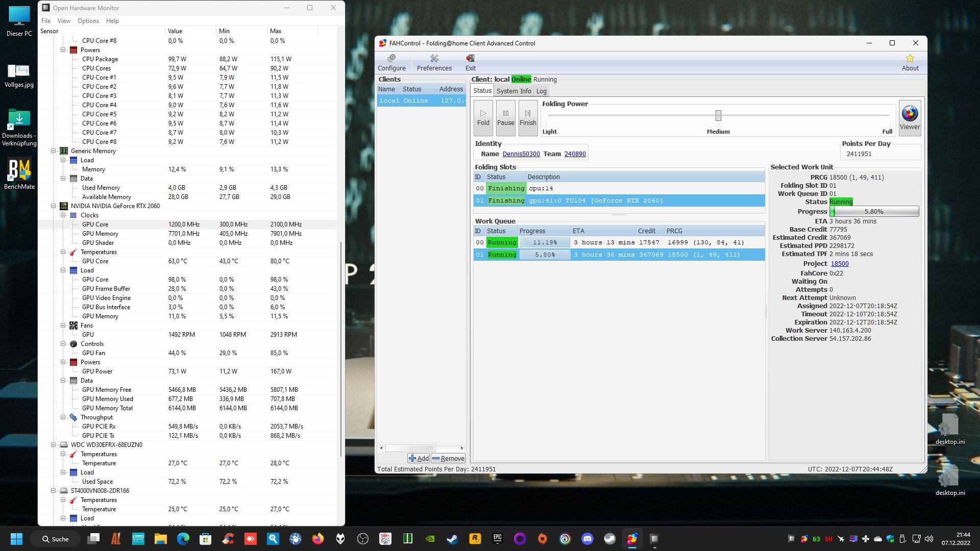Collapse the NVIDIA GeForce RTX 2060 node

[54, 206]
